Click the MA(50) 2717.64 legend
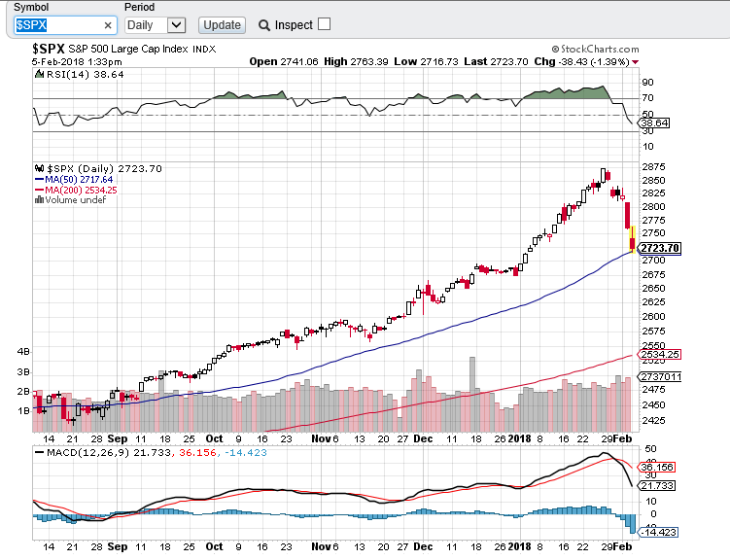The width and height of the screenshot is (730, 560). tap(74, 179)
